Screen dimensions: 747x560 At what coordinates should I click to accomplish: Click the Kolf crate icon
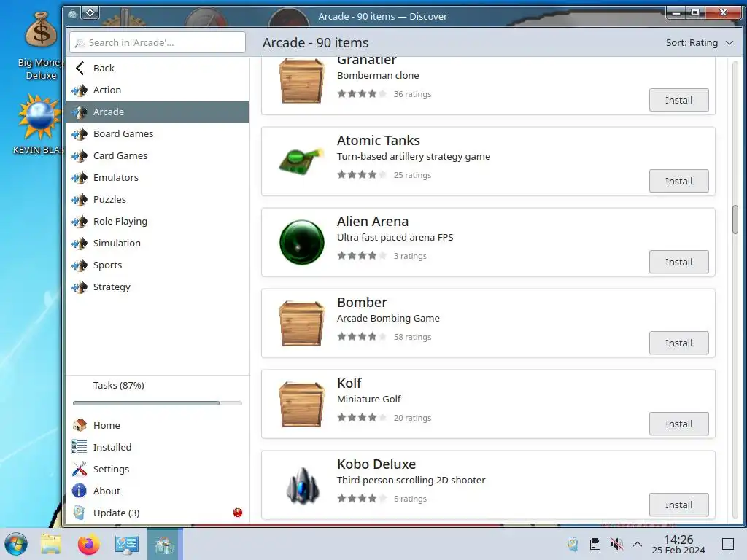(301, 404)
